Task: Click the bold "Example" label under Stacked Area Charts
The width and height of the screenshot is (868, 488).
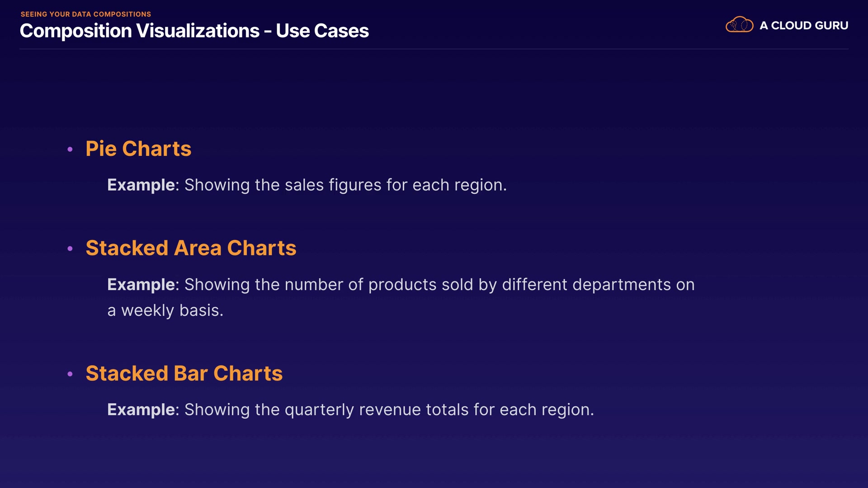Action: pos(141,285)
